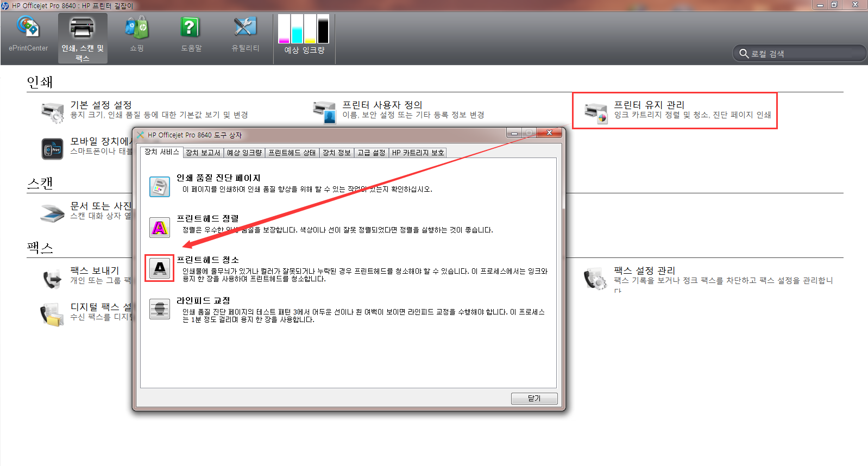
Task: Click the 도구 상자 title bar icon
Action: 141,135
